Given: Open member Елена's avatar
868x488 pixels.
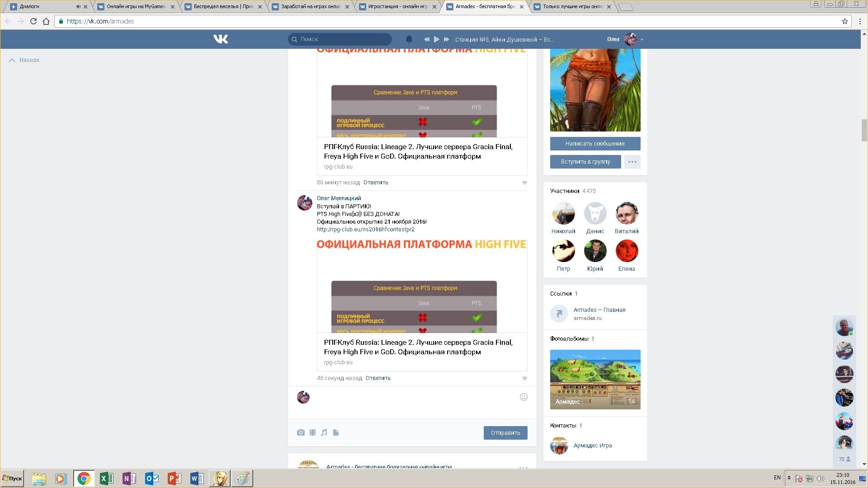Looking at the screenshot, I should (x=627, y=251).
